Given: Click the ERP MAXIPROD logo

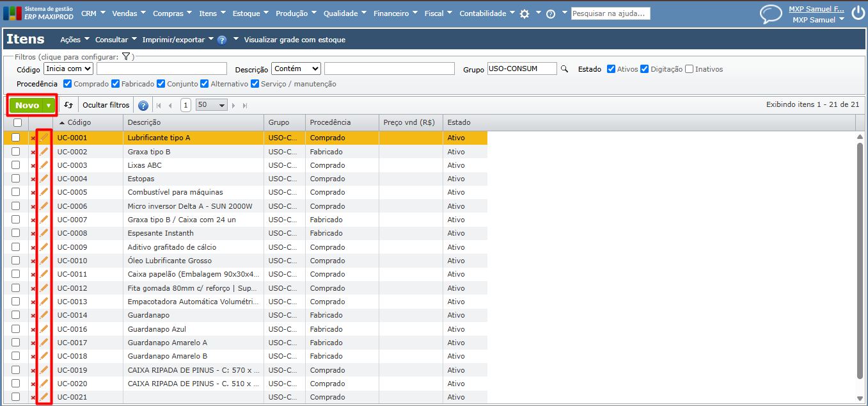Looking at the screenshot, I should (x=38, y=13).
